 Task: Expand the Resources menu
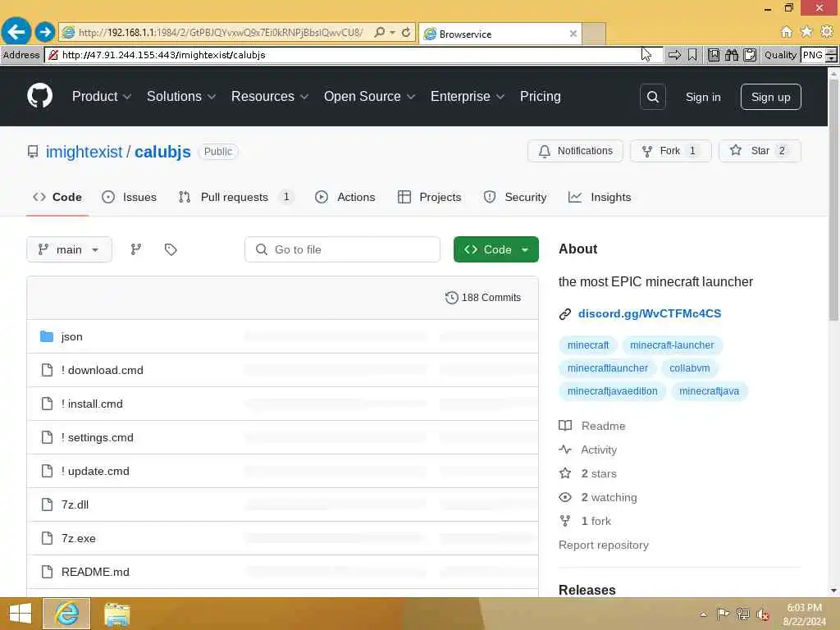(x=269, y=97)
